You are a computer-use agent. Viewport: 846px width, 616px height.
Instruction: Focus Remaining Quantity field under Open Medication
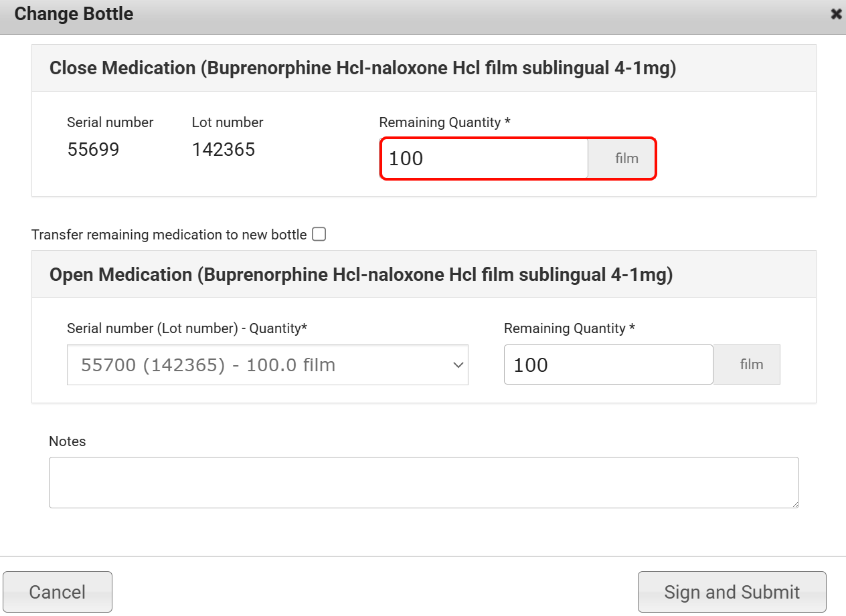coord(608,365)
